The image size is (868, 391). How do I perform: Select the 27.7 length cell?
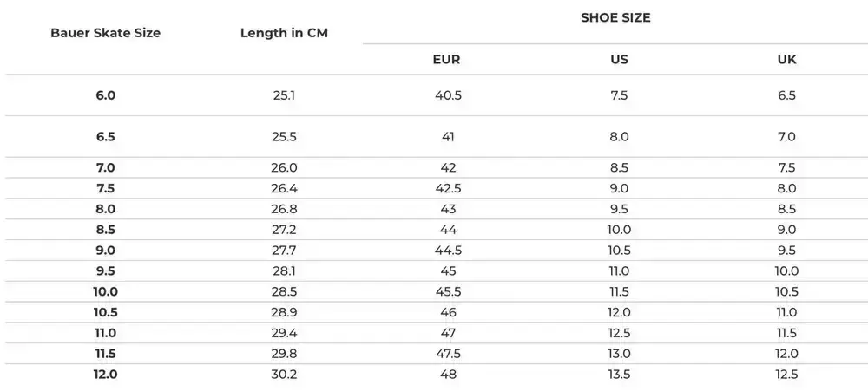(284, 250)
